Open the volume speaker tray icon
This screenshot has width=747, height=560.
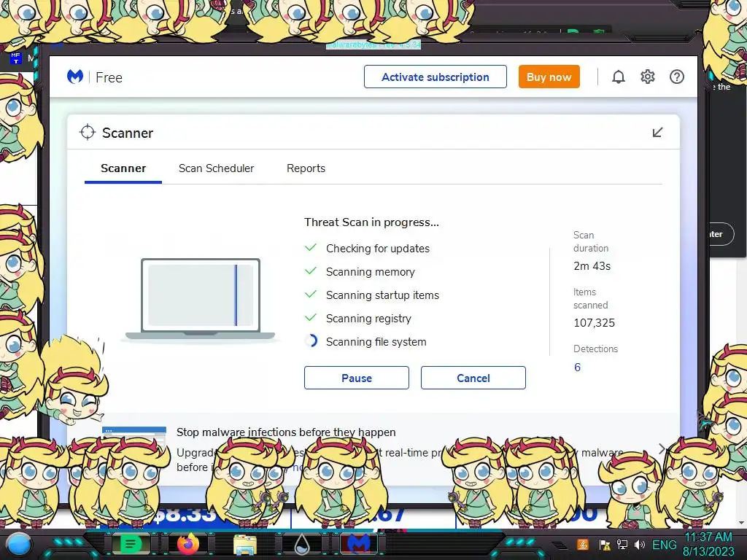pyautogui.click(x=640, y=545)
